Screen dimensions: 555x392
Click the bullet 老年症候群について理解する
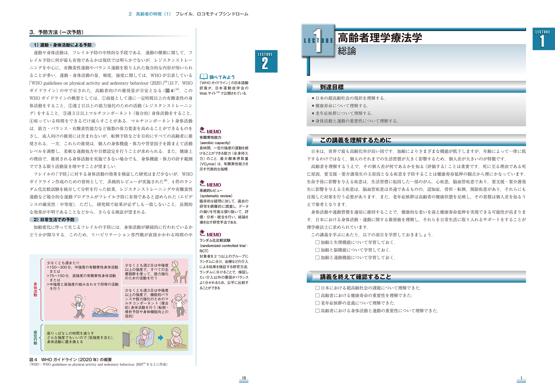click(342, 113)
